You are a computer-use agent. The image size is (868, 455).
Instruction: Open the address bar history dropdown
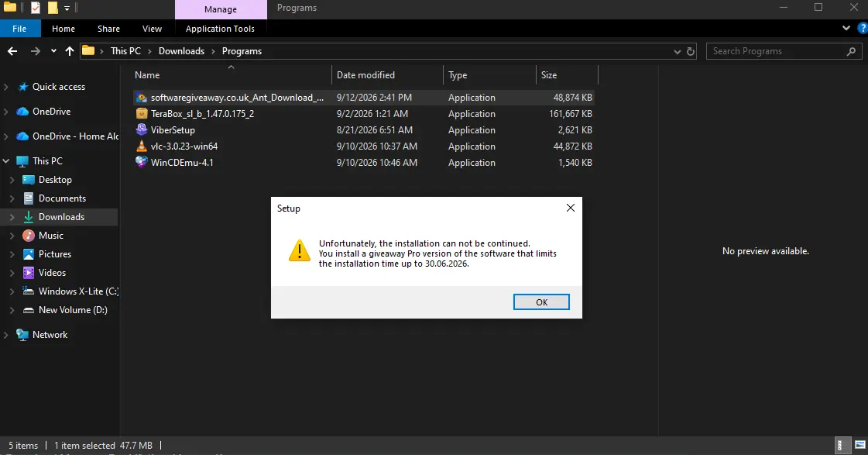[677, 51]
